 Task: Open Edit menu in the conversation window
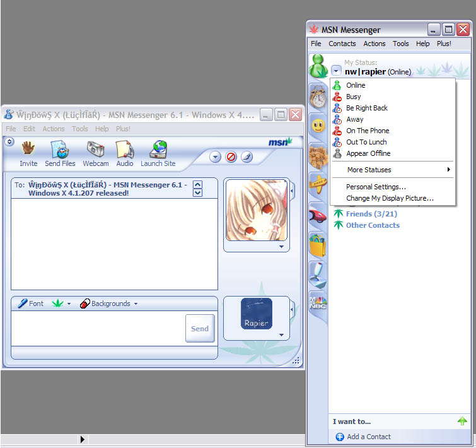29,129
